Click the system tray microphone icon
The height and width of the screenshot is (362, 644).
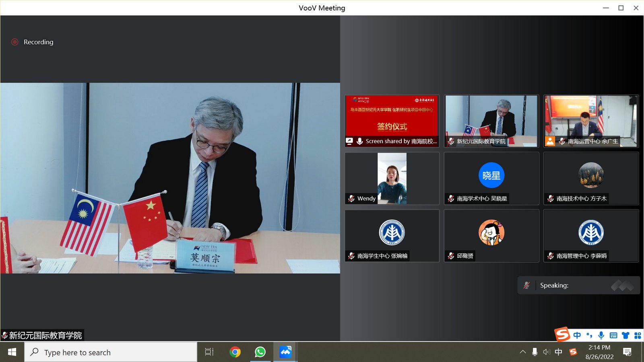535,352
